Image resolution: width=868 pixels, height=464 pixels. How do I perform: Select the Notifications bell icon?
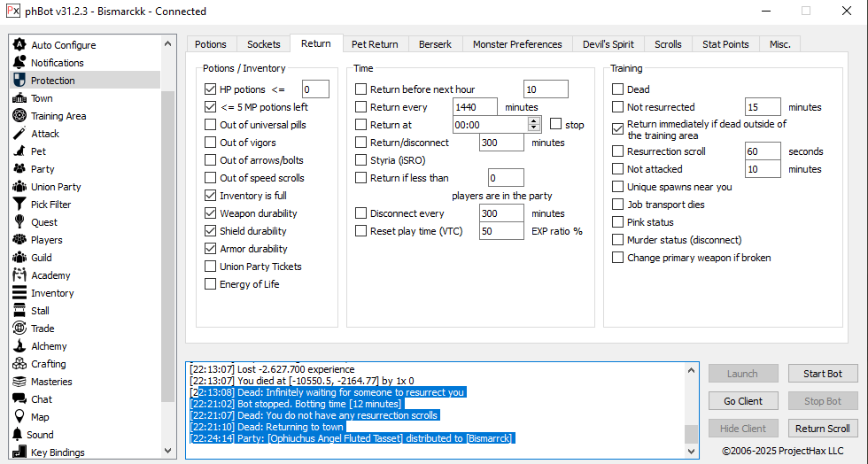point(19,63)
